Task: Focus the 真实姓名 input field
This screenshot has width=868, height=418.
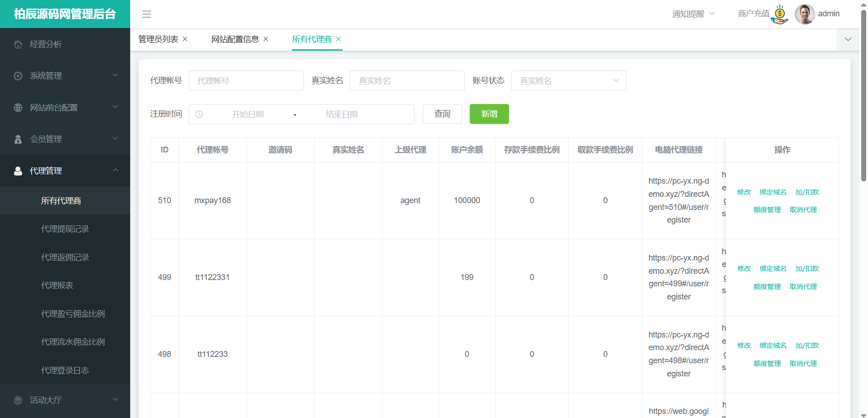Action: point(407,81)
